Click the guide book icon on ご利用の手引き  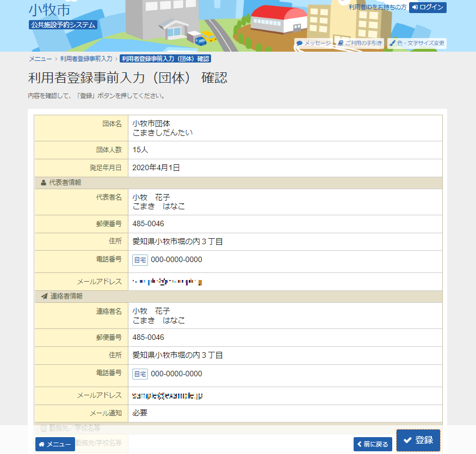341,43
